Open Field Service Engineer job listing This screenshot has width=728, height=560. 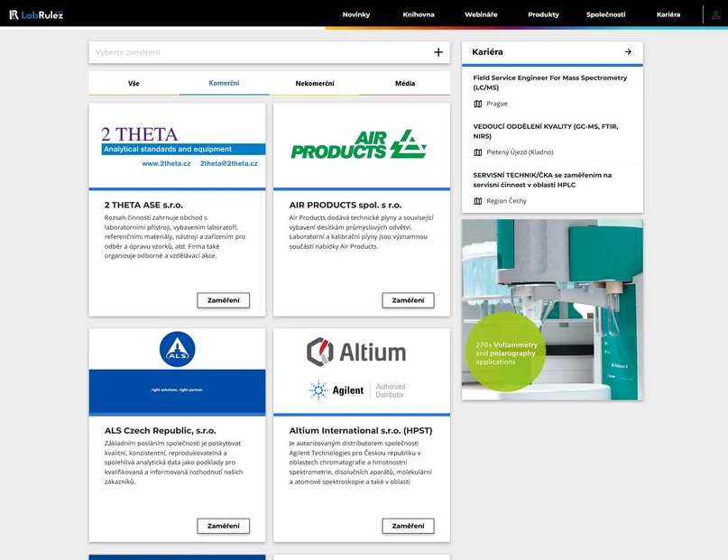click(549, 83)
